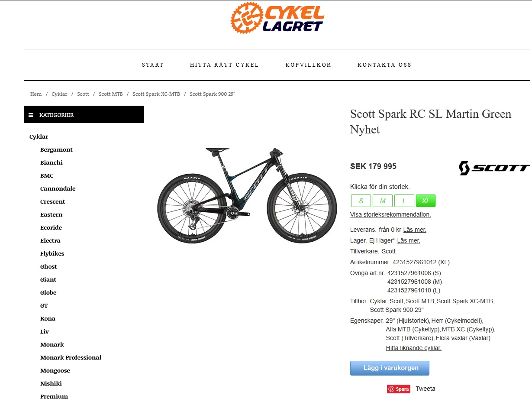Click the Cykellagret logo
The width and height of the screenshot is (532, 402).
(x=277, y=18)
